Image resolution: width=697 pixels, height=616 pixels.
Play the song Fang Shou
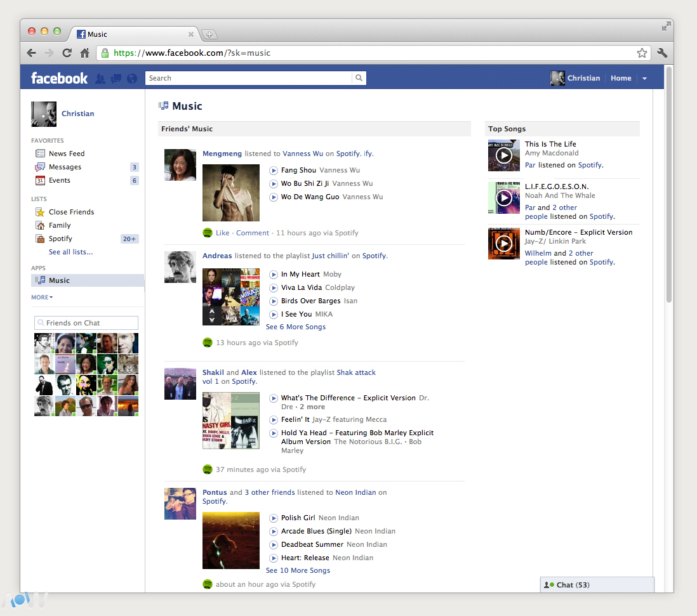click(274, 170)
